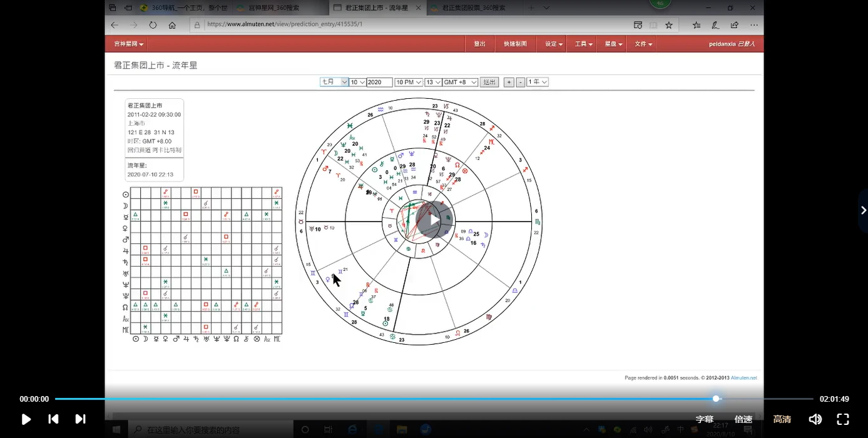Open the browser more options menu
The height and width of the screenshot is (438, 868).
(754, 25)
